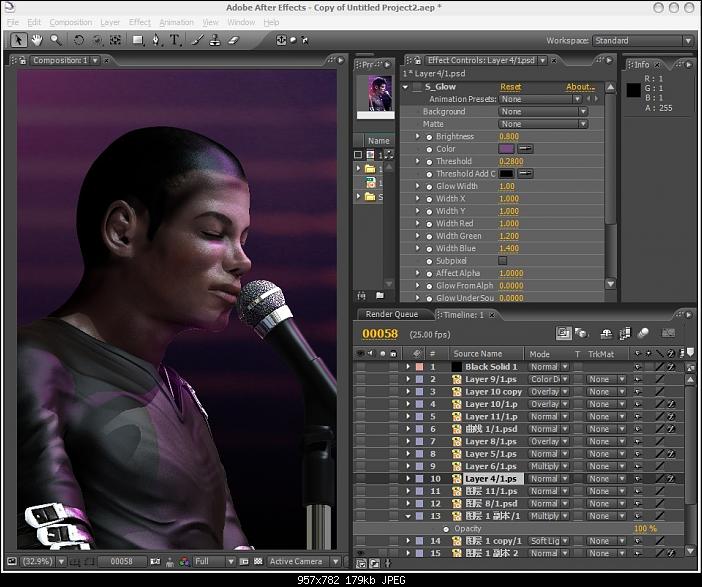This screenshot has width=702, height=587.
Task: Click the region of interest icon
Action: click(x=244, y=561)
